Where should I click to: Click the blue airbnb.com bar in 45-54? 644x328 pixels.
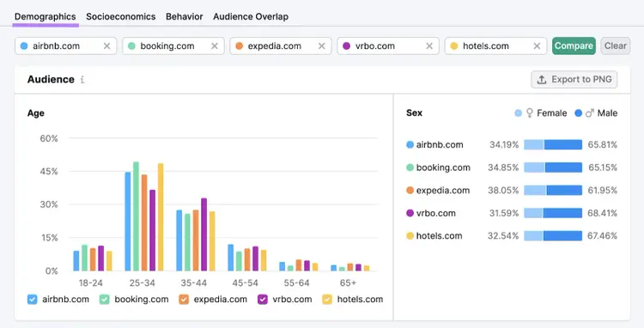pyautogui.click(x=231, y=258)
